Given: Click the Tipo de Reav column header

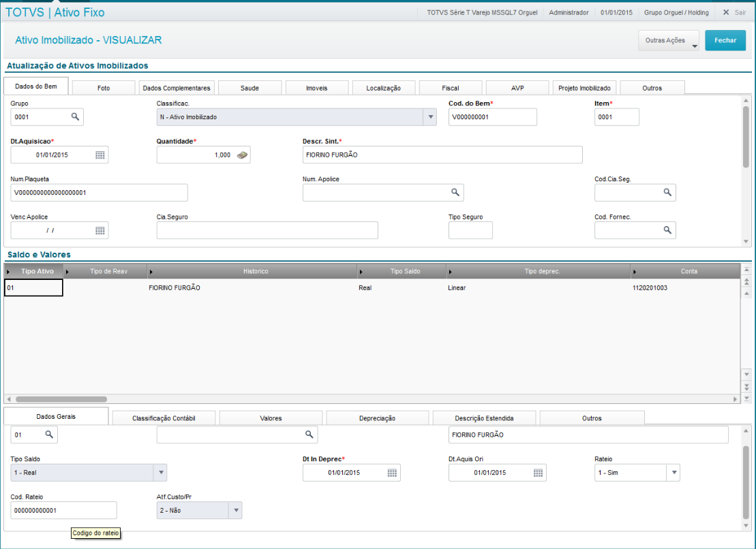Looking at the screenshot, I should click(105, 271).
